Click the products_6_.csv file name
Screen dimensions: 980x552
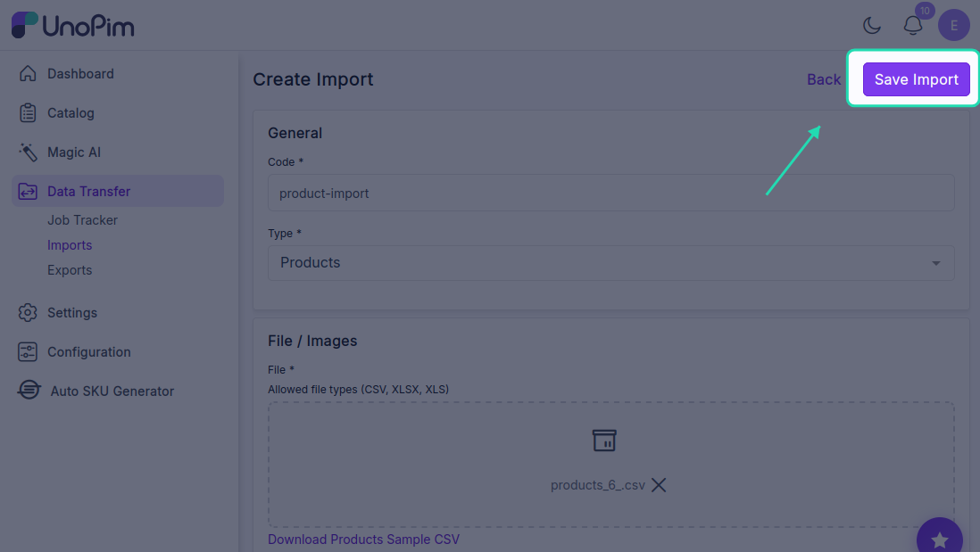point(597,485)
